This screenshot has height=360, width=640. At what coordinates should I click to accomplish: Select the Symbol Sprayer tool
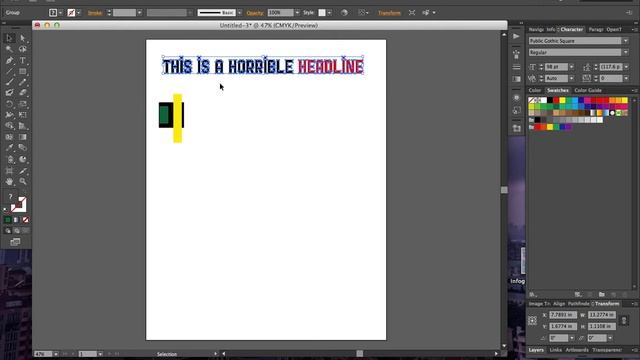point(9,159)
